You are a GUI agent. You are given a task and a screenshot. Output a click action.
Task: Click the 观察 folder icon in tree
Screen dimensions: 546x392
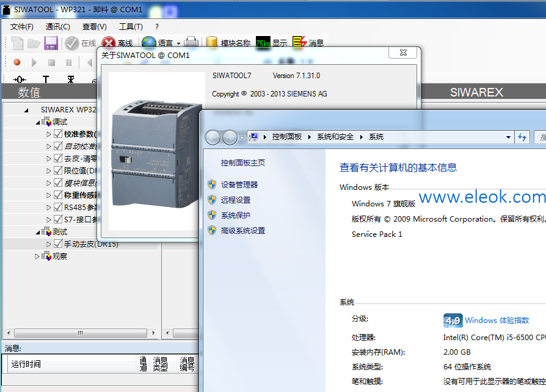coord(46,256)
